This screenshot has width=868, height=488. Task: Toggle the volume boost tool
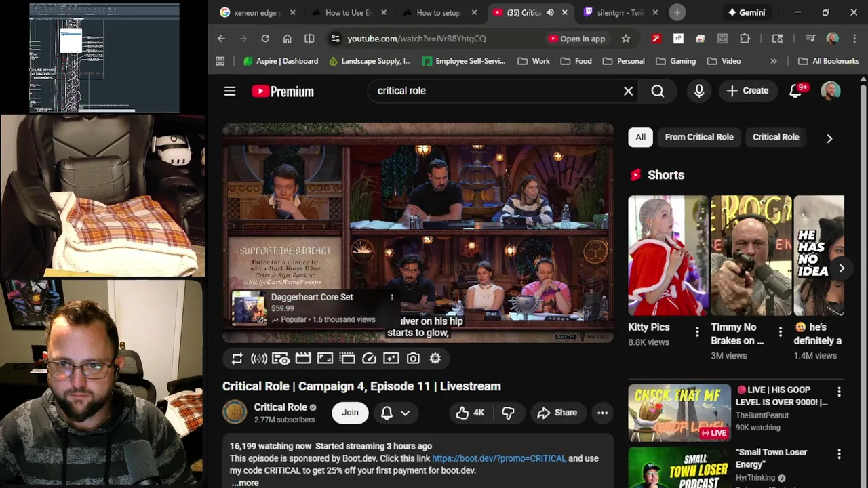[x=258, y=359]
